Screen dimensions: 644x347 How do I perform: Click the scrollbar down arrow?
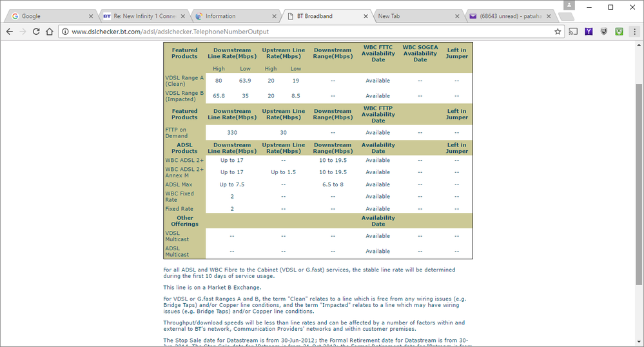click(639, 342)
